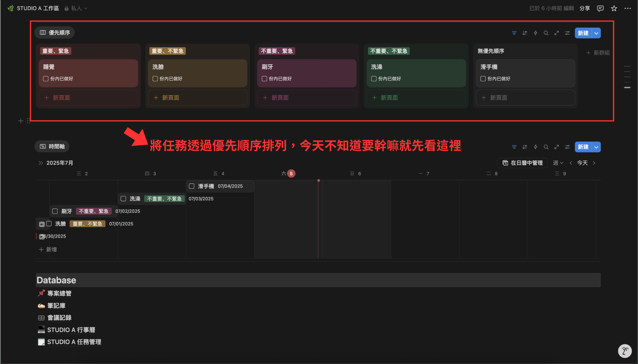The image size is (638, 364).
Task: Click 新頁面 under 不重要、不緊急 column
Action: [x=389, y=98]
